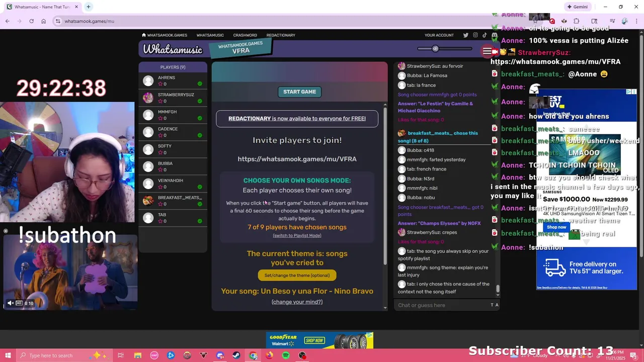The width and height of the screenshot is (644, 362).
Task: Open Task View on taskbar
Action: click(121, 355)
